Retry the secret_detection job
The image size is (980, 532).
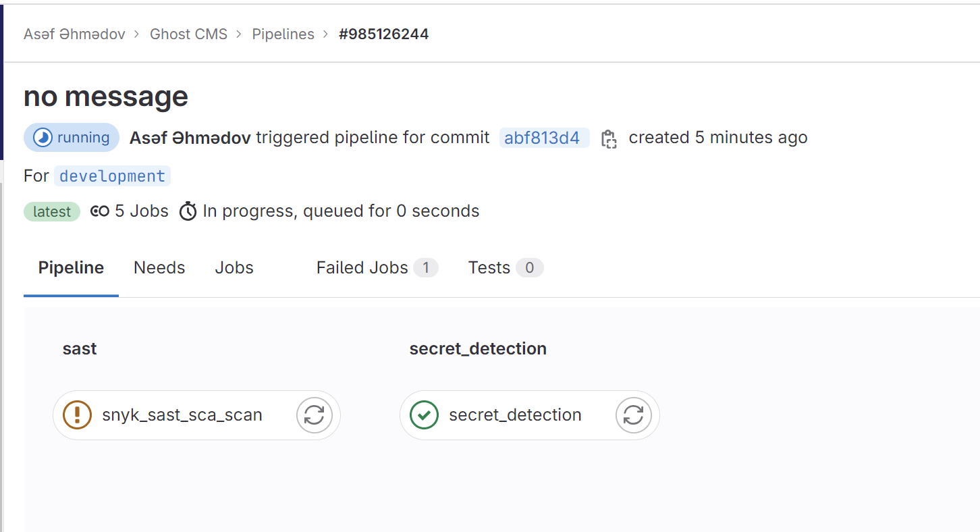click(x=634, y=415)
